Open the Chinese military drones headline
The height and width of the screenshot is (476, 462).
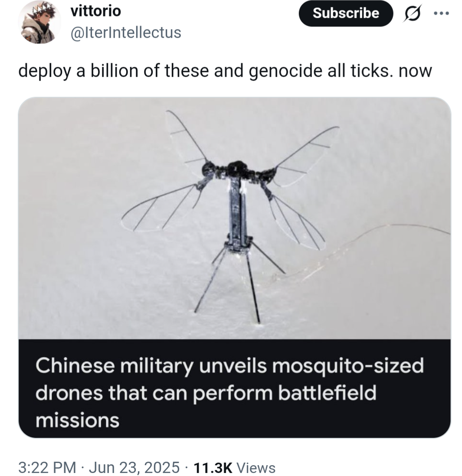229,393
